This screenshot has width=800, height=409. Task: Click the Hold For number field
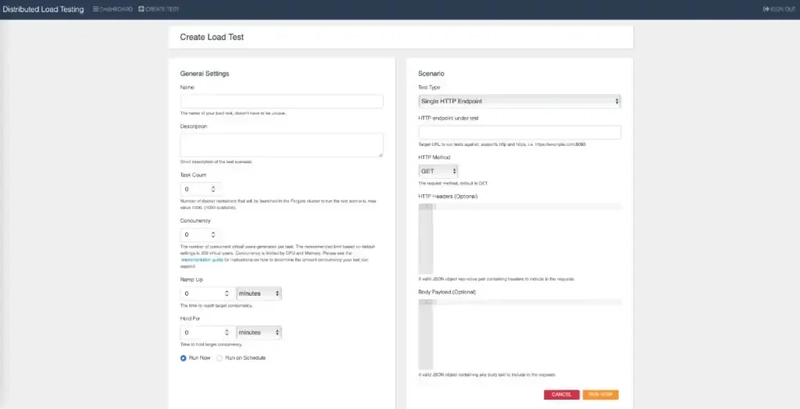208,333
